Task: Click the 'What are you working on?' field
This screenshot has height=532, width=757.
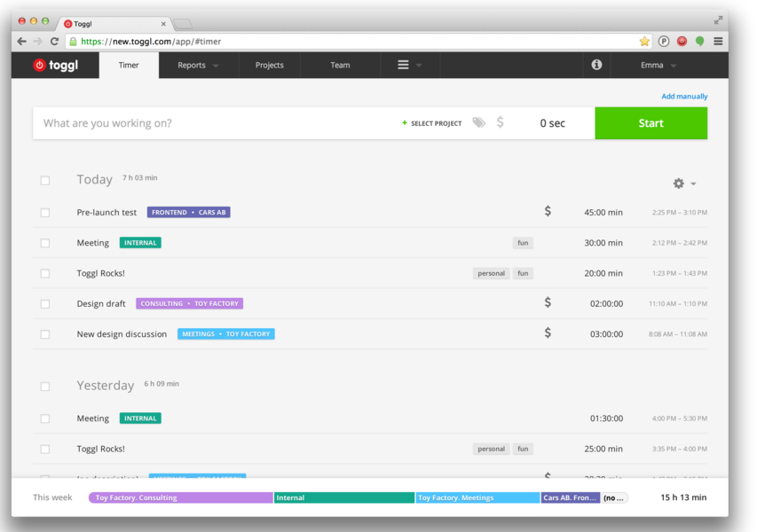Action: click(215, 123)
